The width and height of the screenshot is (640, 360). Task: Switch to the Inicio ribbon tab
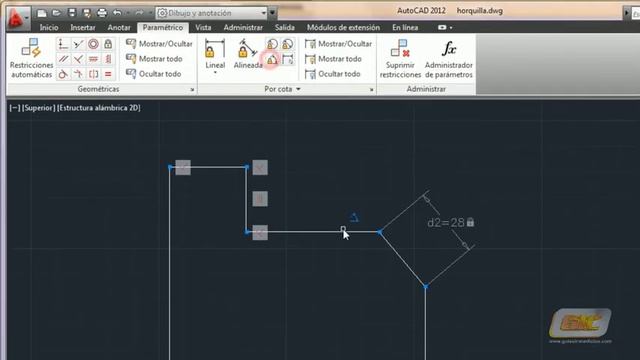pyautogui.click(x=49, y=27)
